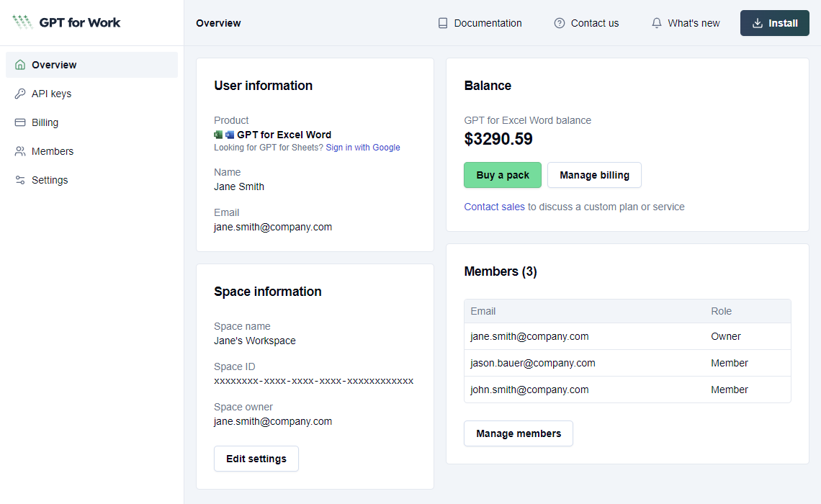Viewport: 821px width, 504px height.
Task: Open the Members sidebar item
Action: 91,151
